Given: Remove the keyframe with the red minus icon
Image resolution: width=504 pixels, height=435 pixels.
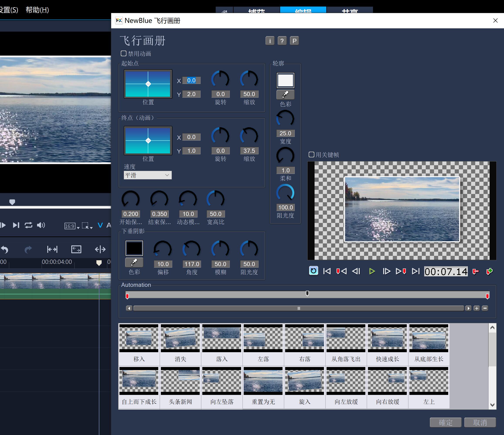Looking at the screenshot, I should [475, 271].
